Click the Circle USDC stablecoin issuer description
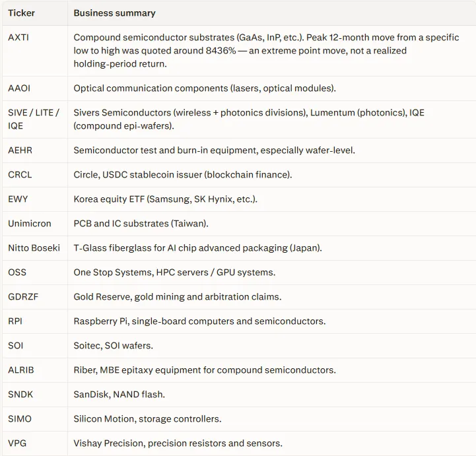This screenshot has height=456, width=476. [183, 175]
